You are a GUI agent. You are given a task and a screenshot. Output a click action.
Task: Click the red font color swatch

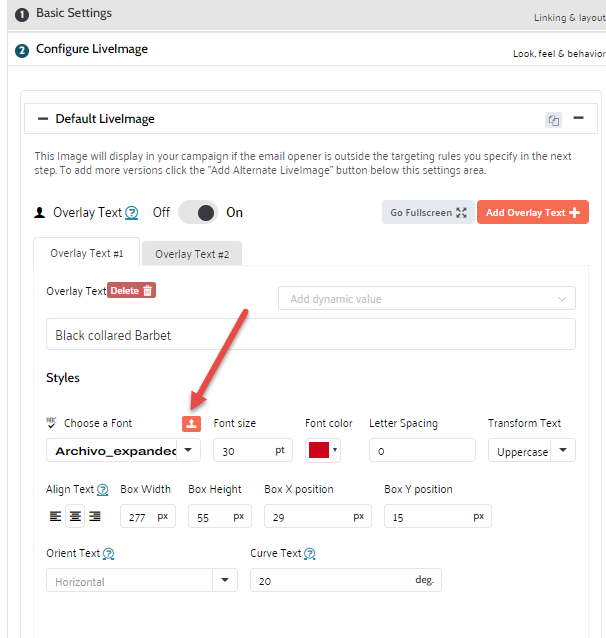[319, 450]
